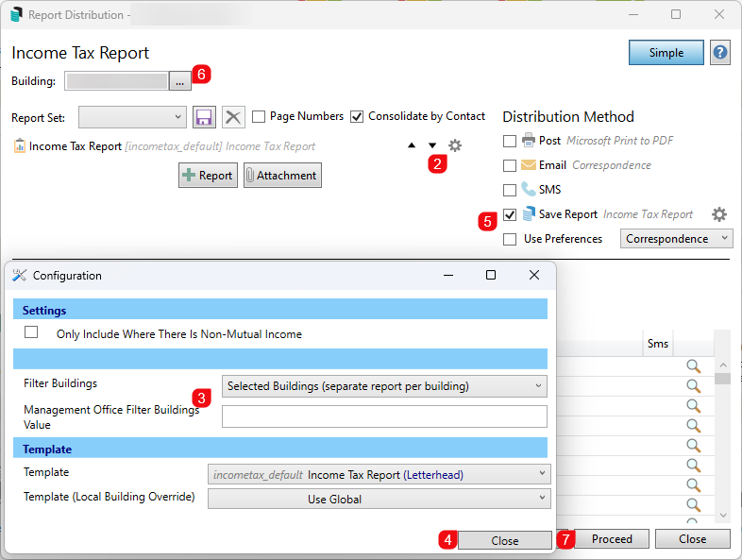Tick the Use Preferences checkbox
This screenshot has width=742, height=560.
pyautogui.click(x=510, y=240)
